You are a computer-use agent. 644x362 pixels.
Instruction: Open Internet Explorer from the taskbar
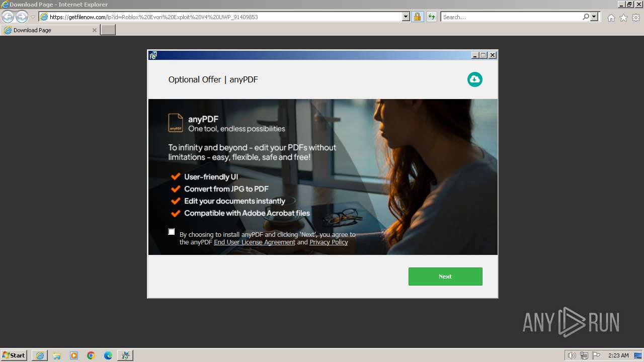[x=40, y=355]
